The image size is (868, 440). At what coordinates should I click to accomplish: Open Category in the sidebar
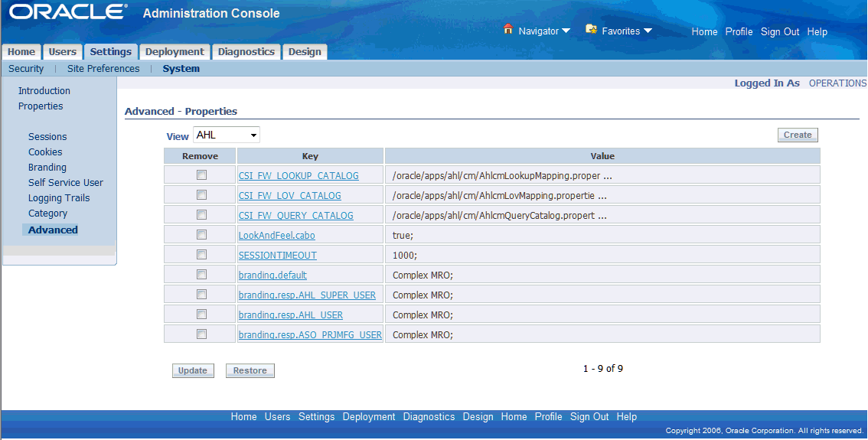(x=47, y=213)
